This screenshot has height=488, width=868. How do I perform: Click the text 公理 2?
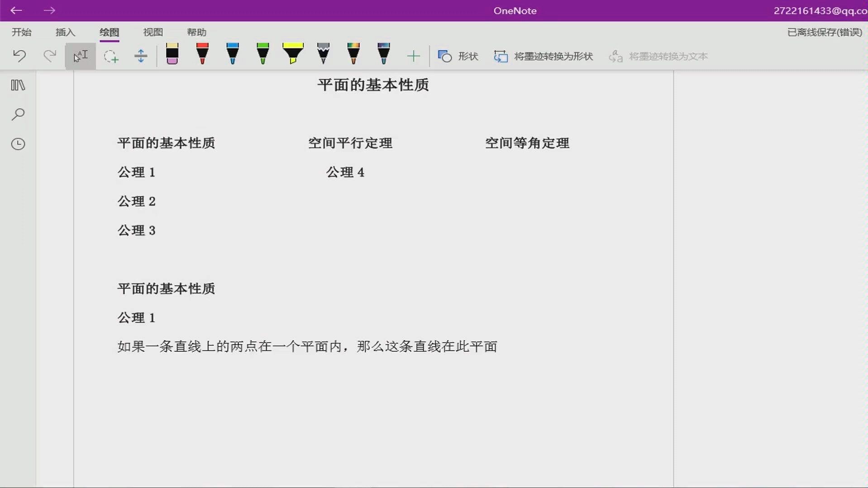pos(137,201)
